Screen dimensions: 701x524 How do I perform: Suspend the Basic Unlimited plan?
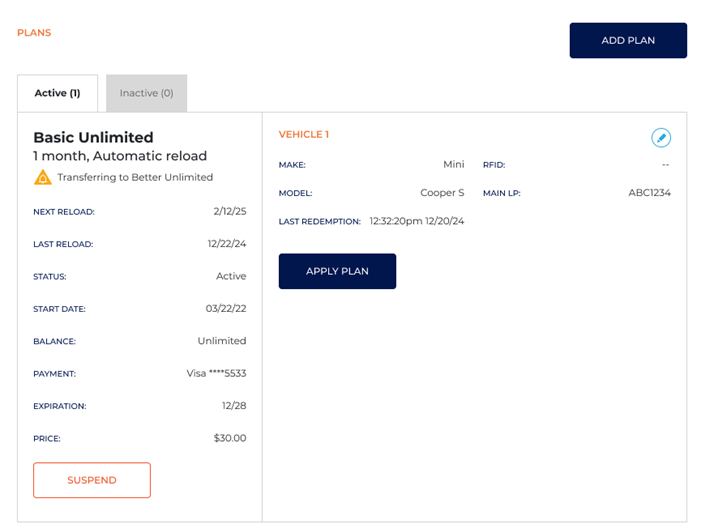click(92, 480)
